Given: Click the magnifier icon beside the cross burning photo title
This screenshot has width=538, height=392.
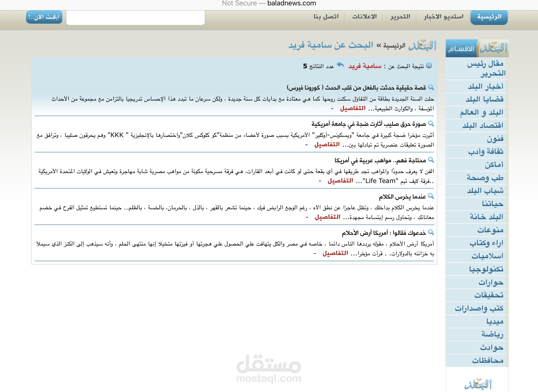Looking at the screenshot, I should pos(431,123).
